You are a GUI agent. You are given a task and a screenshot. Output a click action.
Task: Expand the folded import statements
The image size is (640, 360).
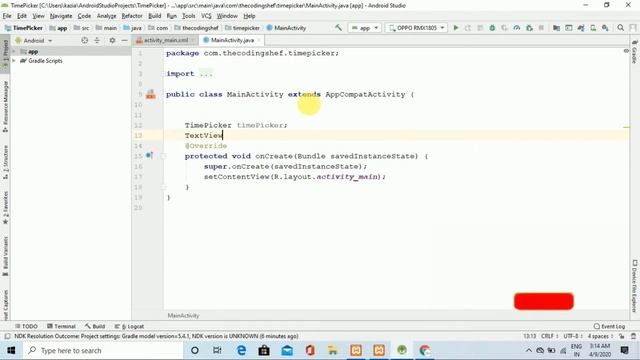[206, 74]
